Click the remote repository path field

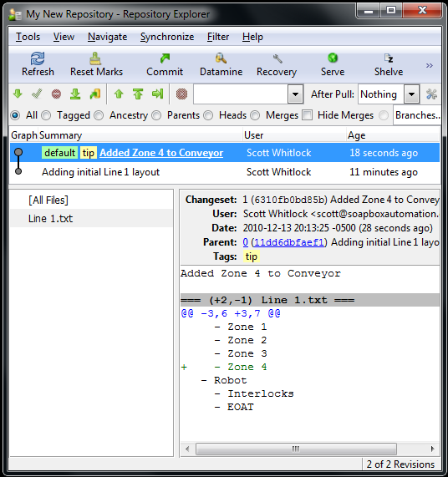(241, 94)
